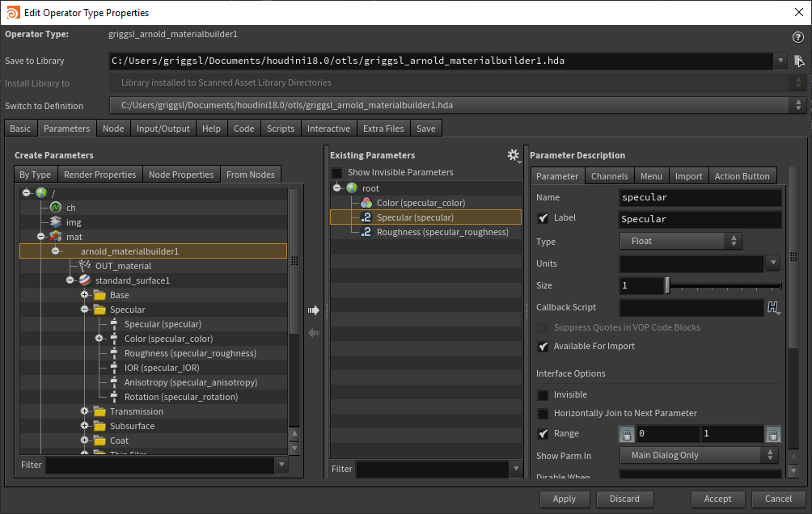Enable Horizontally Join to Next Parameter
The image size is (812, 514).
[543, 414]
